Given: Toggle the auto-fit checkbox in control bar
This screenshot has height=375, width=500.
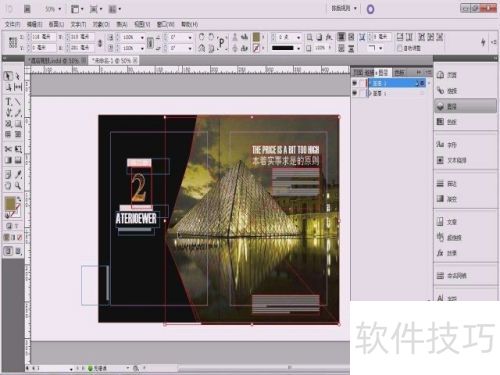Looking at the screenshot, I should (x=400, y=48).
